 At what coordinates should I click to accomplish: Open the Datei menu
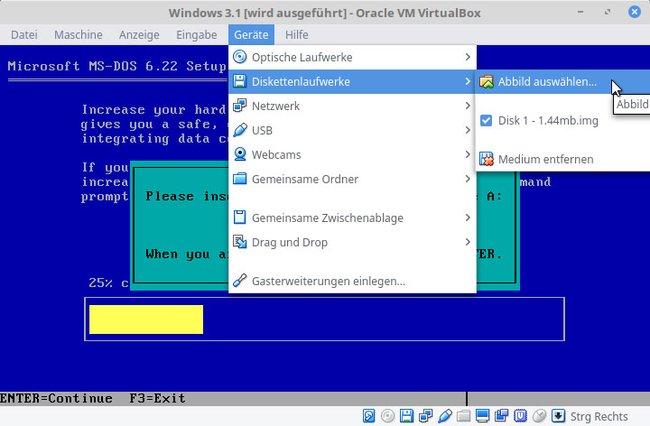coord(24,35)
